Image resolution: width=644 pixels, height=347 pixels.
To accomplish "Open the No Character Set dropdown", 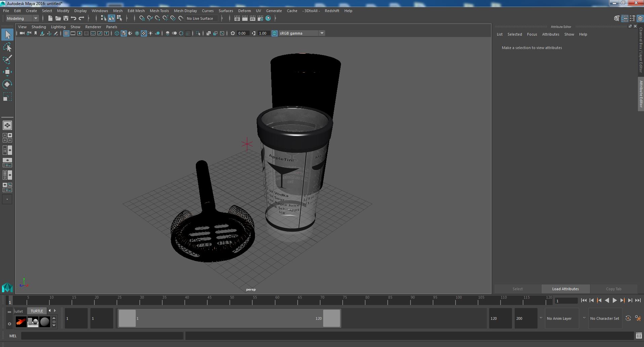I will pyautogui.click(x=605, y=318).
